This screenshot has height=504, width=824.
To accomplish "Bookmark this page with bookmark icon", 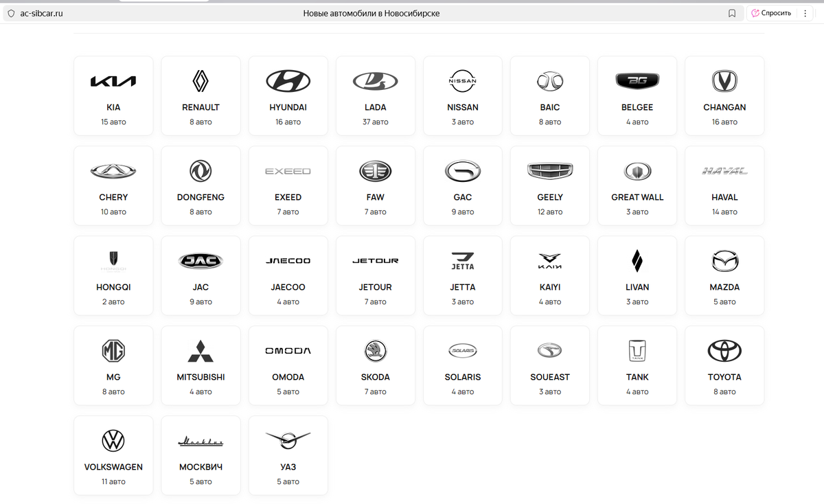I will (x=732, y=13).
